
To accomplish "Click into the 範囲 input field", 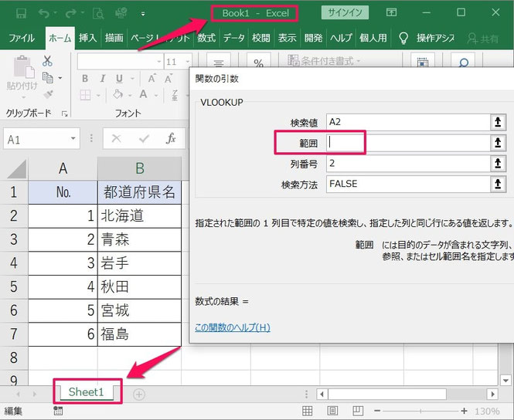I will tap(408, 142).
